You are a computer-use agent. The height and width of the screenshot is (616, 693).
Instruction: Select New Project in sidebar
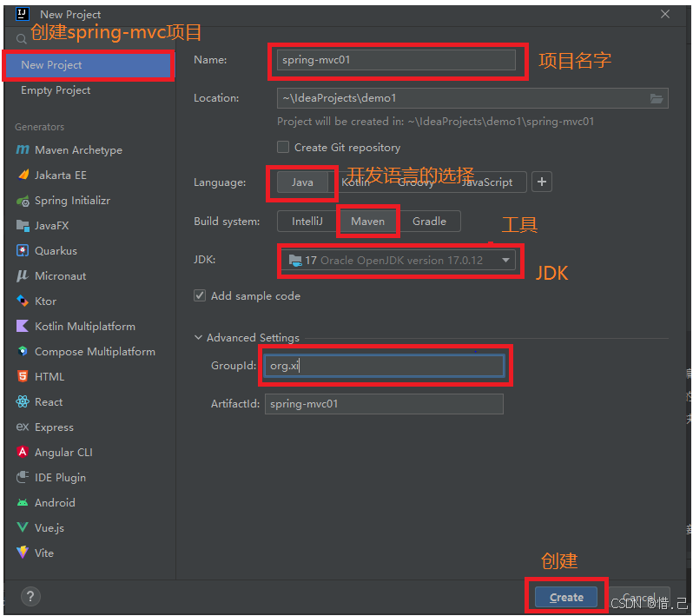click(89, 65)
